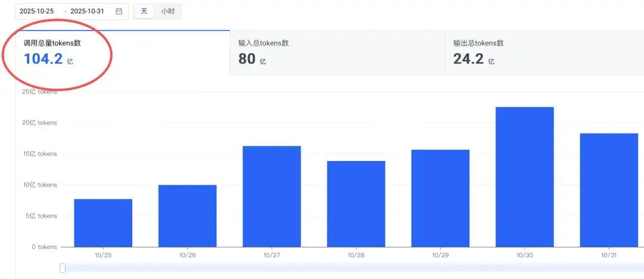Click the 104.2 亿 total value
The height and width of the screenshot is (279, 644).
pyautogui.click(x=48, y=59)
